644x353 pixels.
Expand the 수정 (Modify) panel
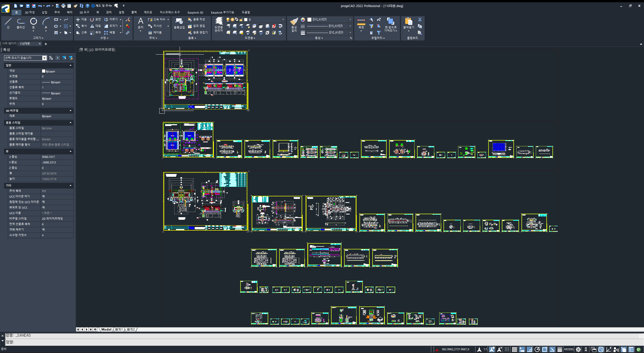(x=104, y=38)
